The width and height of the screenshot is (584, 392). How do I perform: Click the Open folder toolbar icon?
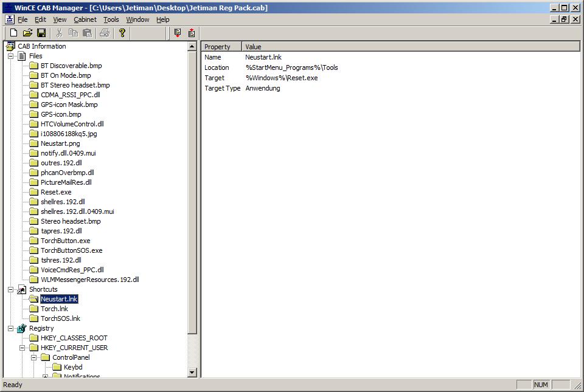coord(27,33)
